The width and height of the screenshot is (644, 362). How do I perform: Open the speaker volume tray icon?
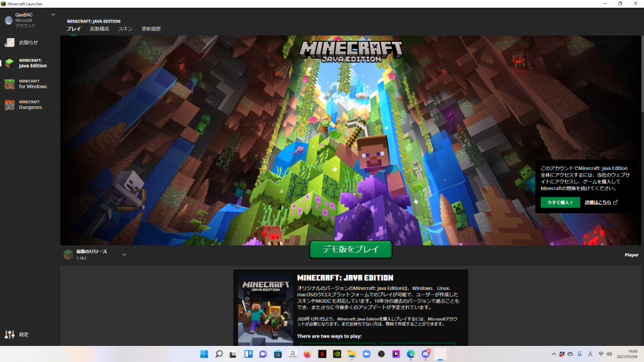[609, 354]
